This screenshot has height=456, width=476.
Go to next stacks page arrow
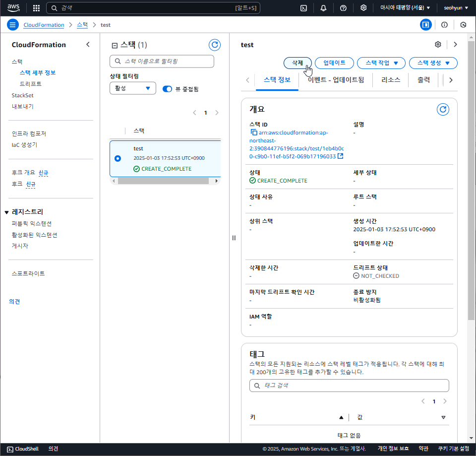217,113
